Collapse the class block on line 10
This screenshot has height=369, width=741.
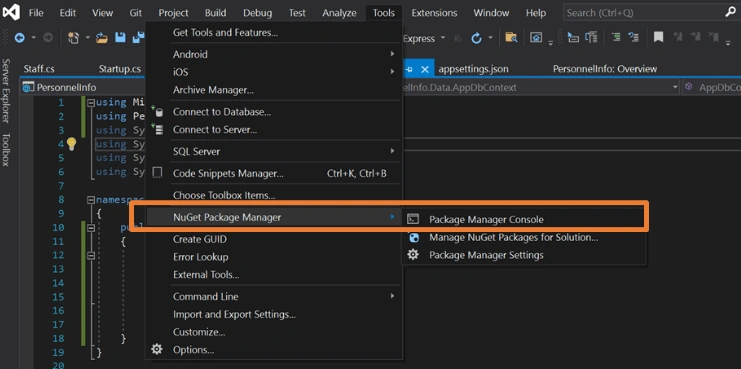pyautogui.click(x=91, y=228)
